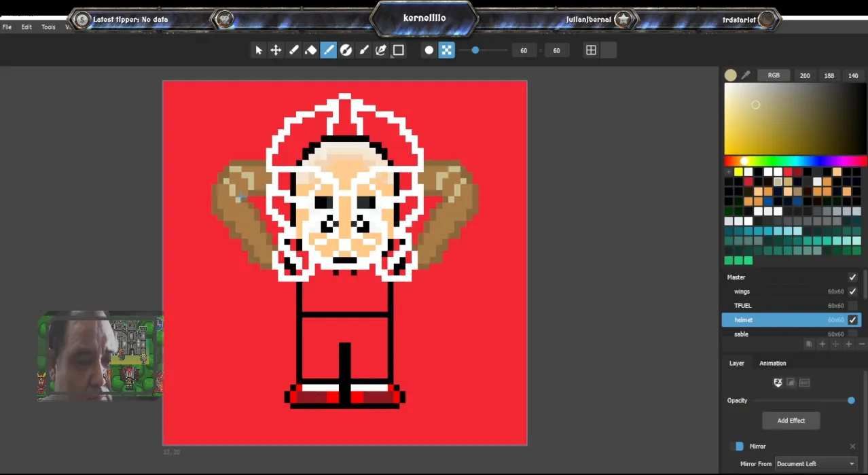This screenshot has height=475, width=868.
Task: Toggle the grid view icon
Action: [x=591, y=50]
